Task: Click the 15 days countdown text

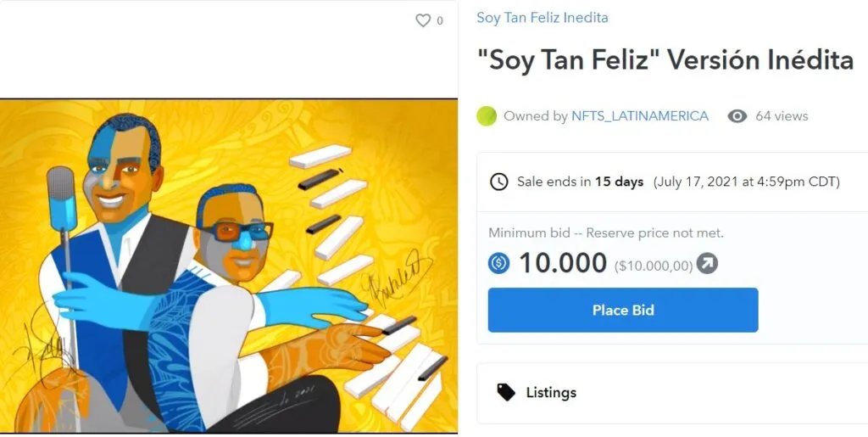Action: (x=619, y=182)
